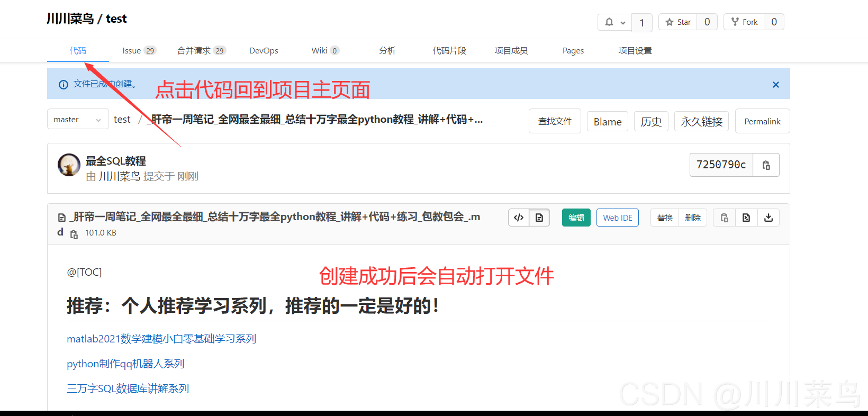The width and height of the screenshot is (868, 416).
Task: Click the committer avatar thumbnail
Action: click(69, 165)
